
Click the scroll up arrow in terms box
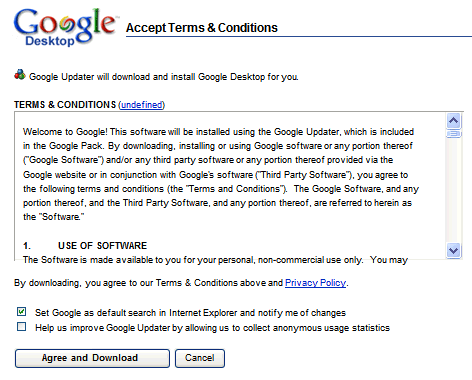453,120
